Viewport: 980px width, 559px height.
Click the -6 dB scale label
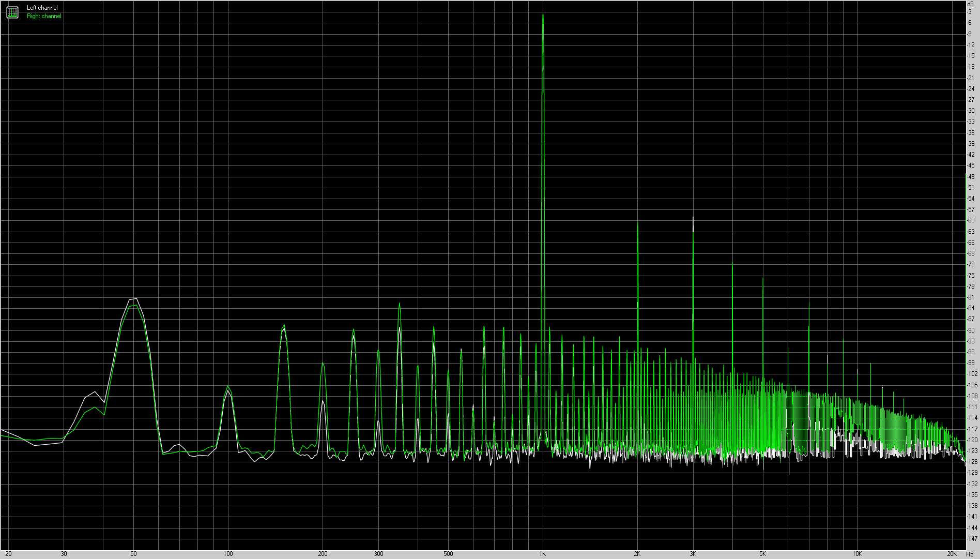click(x=970, y=23)
